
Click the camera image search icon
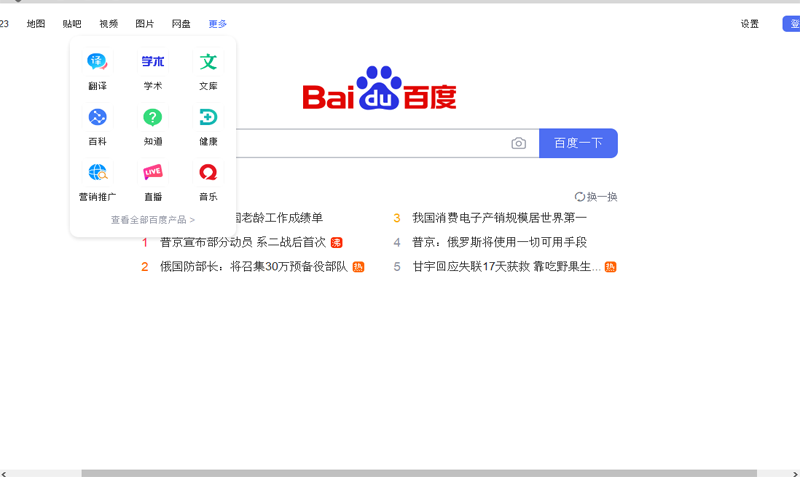click(518, 143)
